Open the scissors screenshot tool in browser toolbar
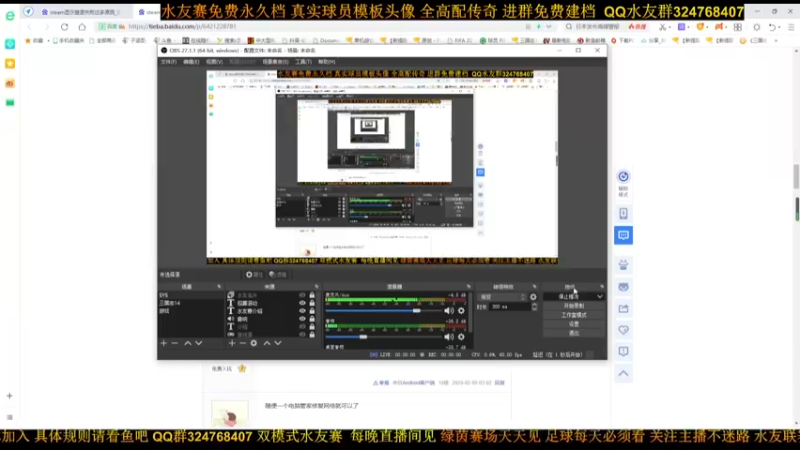800x450 pixels. [x=662, y=27]
